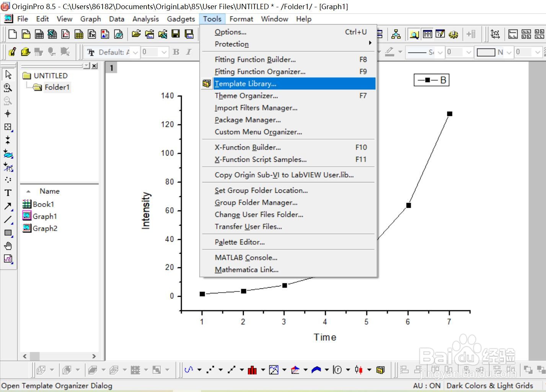Click the Project Explorer toolbar icon
This screenshot has height=392, width=546.
[x=414, y=34]
